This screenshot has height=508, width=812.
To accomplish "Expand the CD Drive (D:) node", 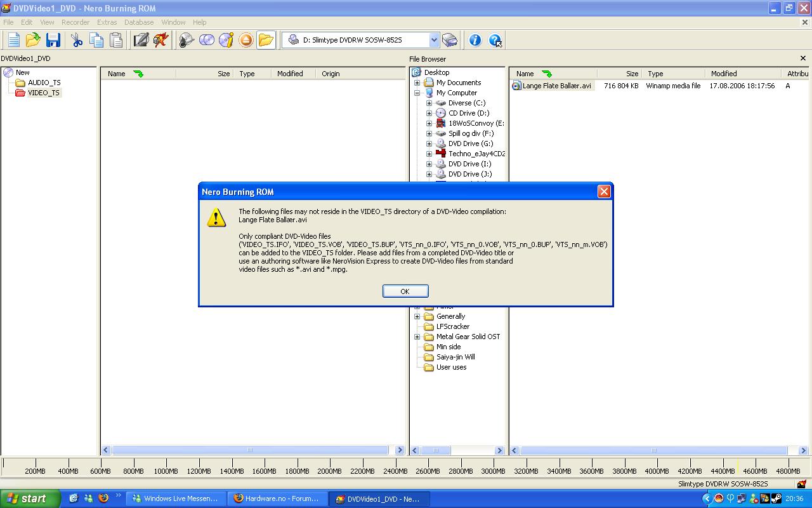I will (x=429, y=113).
